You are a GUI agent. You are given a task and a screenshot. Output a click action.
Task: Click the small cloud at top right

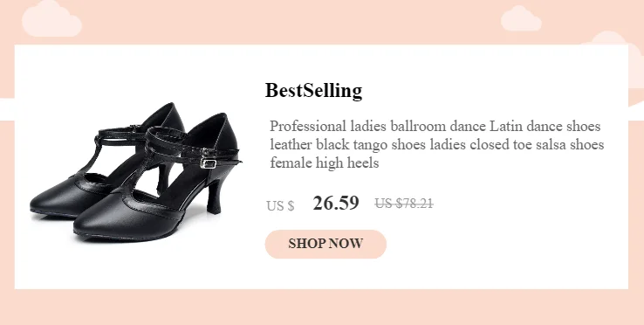[521, 19]
